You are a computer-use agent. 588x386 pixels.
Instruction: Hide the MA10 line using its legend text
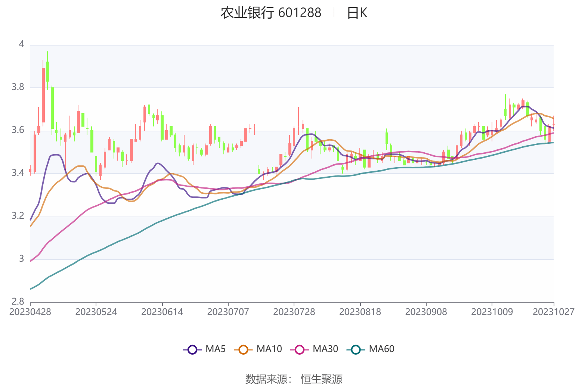tap(269, 349)
